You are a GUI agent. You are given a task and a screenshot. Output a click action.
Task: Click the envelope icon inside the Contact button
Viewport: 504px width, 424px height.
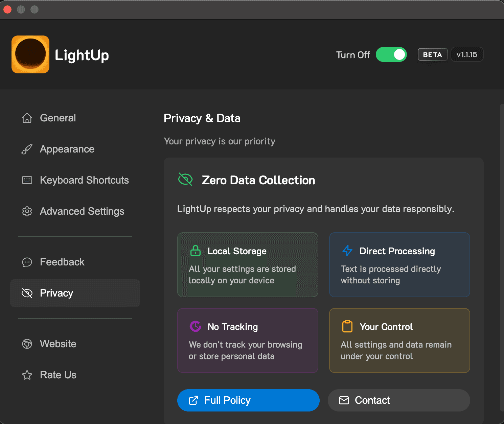344,400
